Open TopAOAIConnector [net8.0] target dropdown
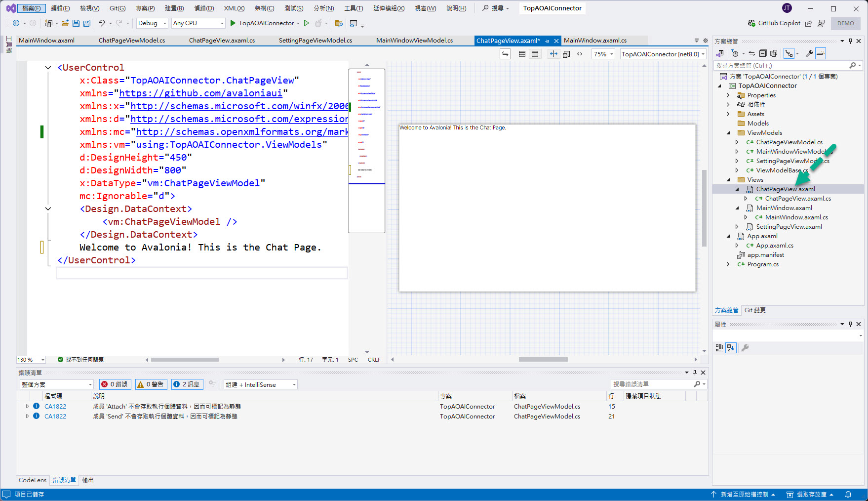 pyautogui.click(x=663, y=54)
